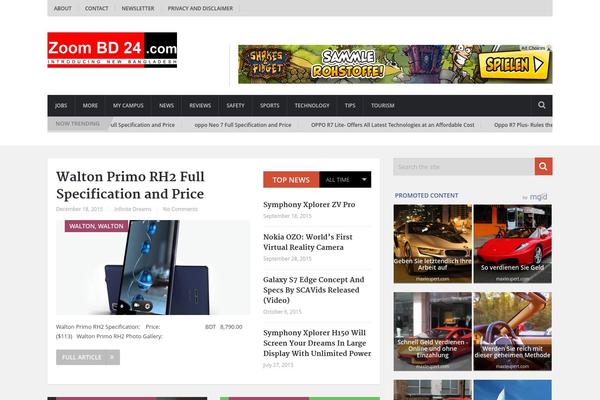Open the Safety section

click(x=235, y=106)
